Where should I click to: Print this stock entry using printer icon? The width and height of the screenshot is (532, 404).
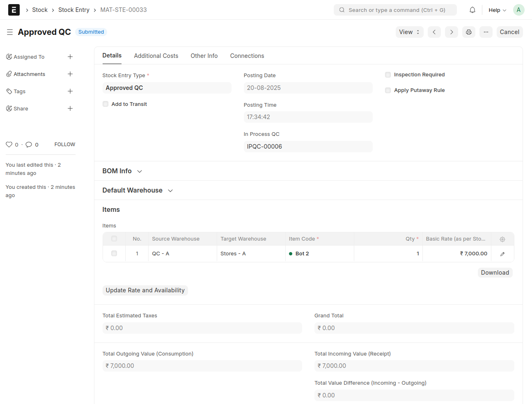coord(468,32)
